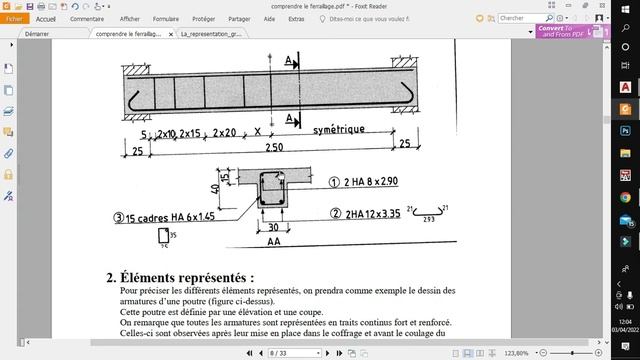Viewport: 640px width, 360px height.
Task: Click the user account icon
Action: coord(599,18)
